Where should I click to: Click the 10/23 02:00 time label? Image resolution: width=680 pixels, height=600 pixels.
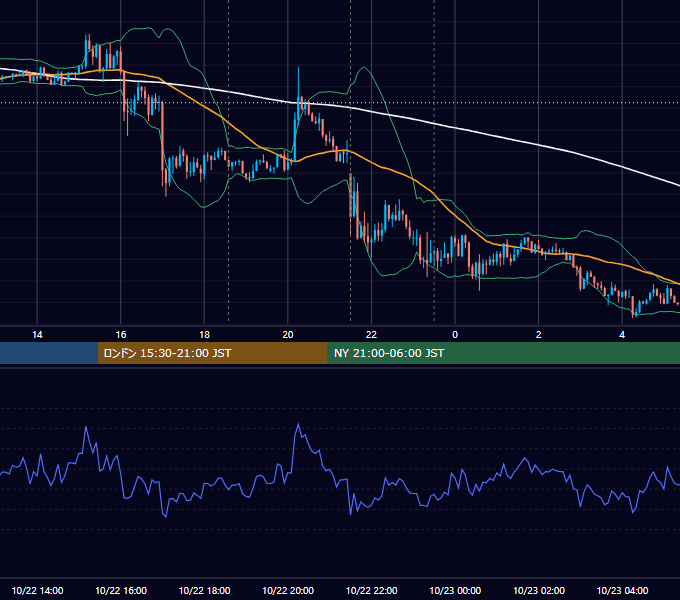[539, 590]
